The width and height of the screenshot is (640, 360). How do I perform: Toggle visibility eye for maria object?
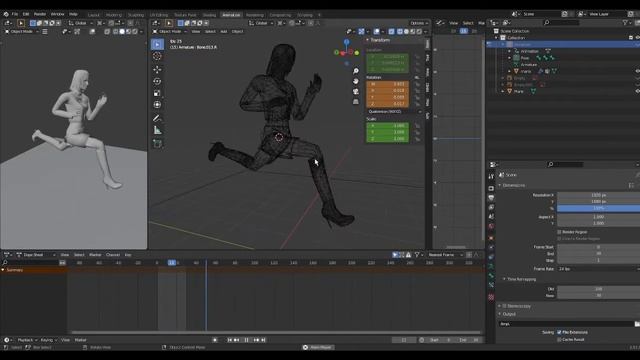click(637, 71)
